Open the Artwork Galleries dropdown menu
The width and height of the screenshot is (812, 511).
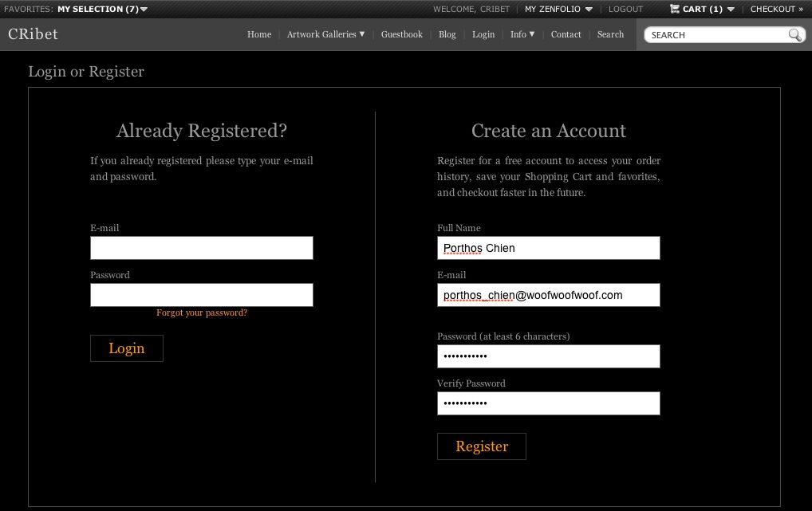325,34
